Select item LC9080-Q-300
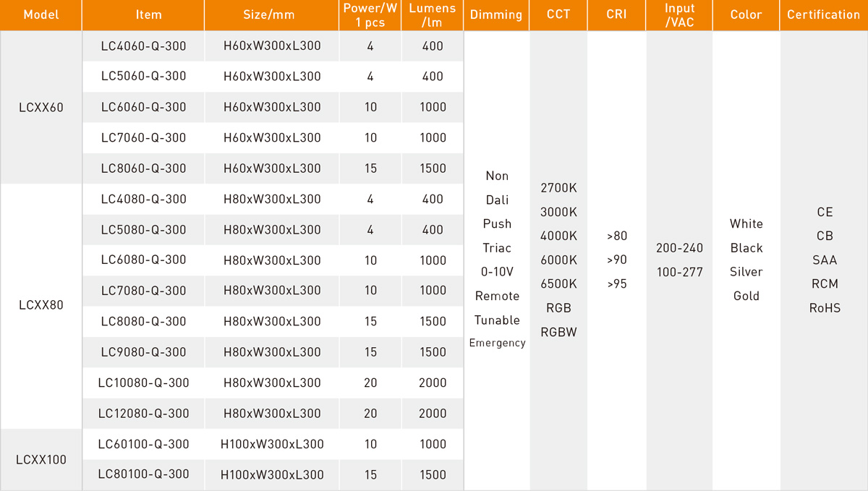Screen dimensions: 868x491 point(143,352)
